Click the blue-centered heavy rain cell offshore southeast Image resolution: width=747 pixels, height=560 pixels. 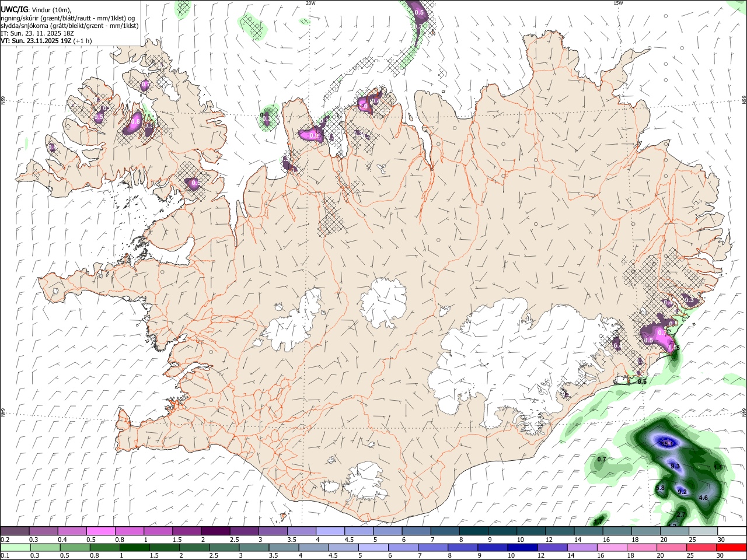pos(667,442)
